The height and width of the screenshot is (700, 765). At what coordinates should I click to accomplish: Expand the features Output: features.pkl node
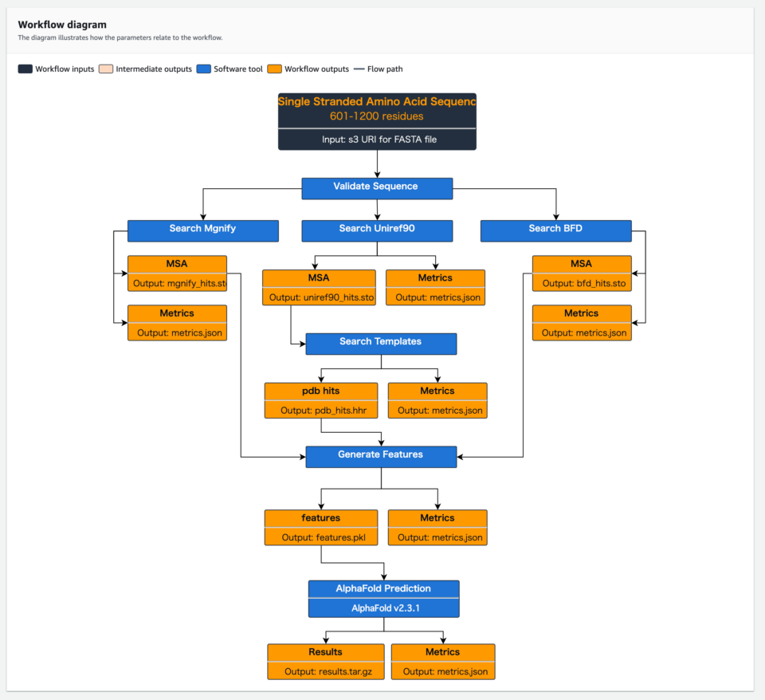click(x=320, y=527)
